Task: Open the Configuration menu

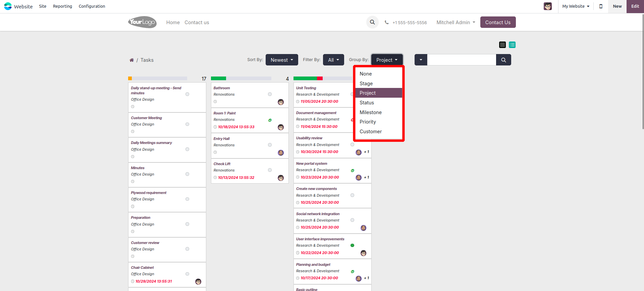Action: 92,6
